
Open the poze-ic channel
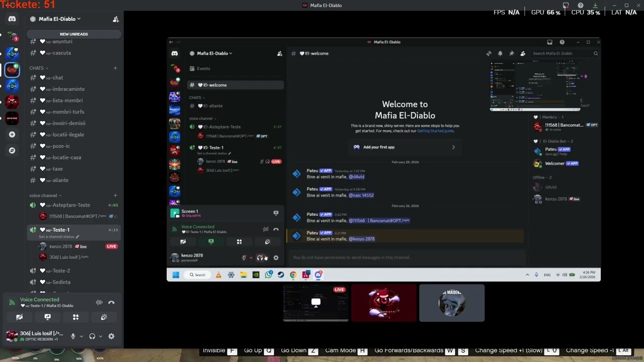[73, 146]
